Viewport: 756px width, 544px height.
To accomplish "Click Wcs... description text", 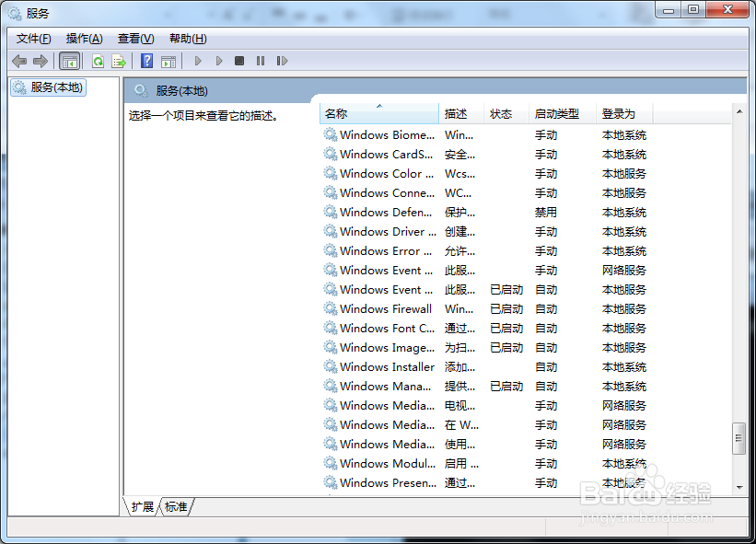I will [459, 173].
